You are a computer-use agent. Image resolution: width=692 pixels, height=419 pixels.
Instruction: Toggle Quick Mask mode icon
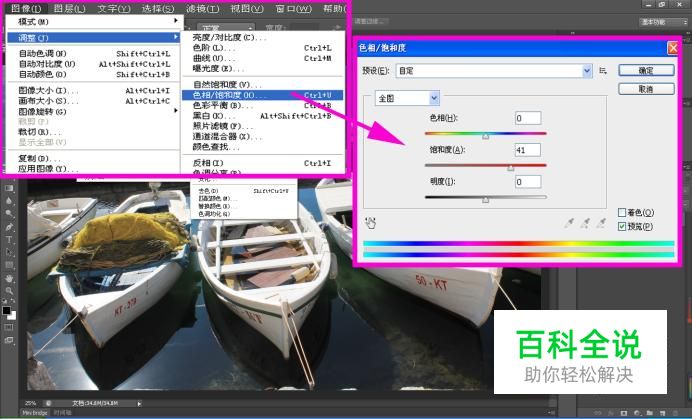9,327
